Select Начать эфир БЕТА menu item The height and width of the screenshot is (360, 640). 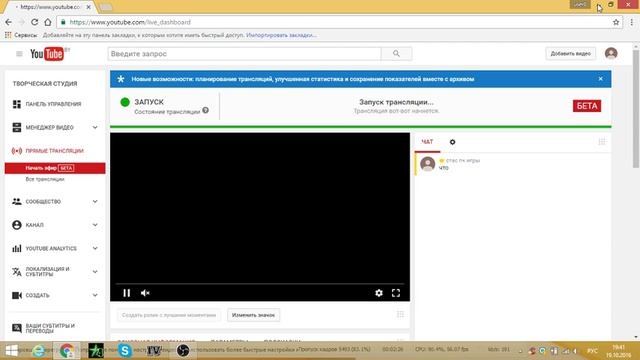pyautogui.click(x=55, y=168)
